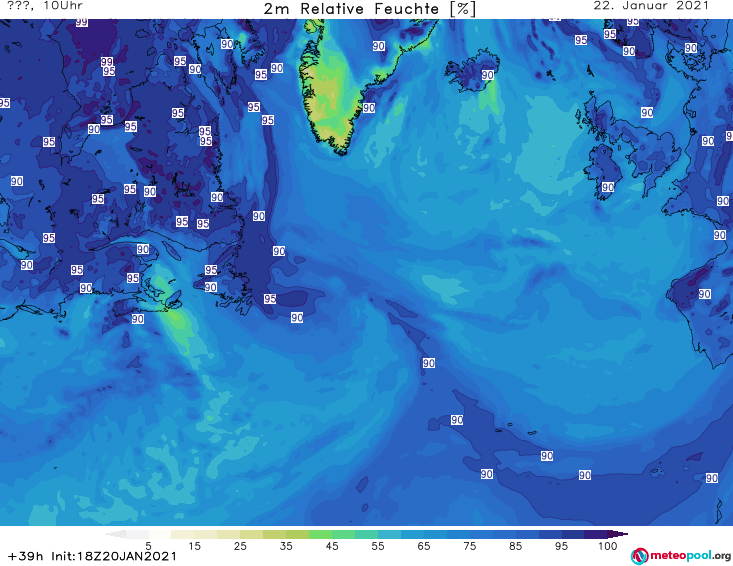This screenshot has width=733, height=566.
Task: Select the date text '22. Januar 2021'
Action: point(651,6)
